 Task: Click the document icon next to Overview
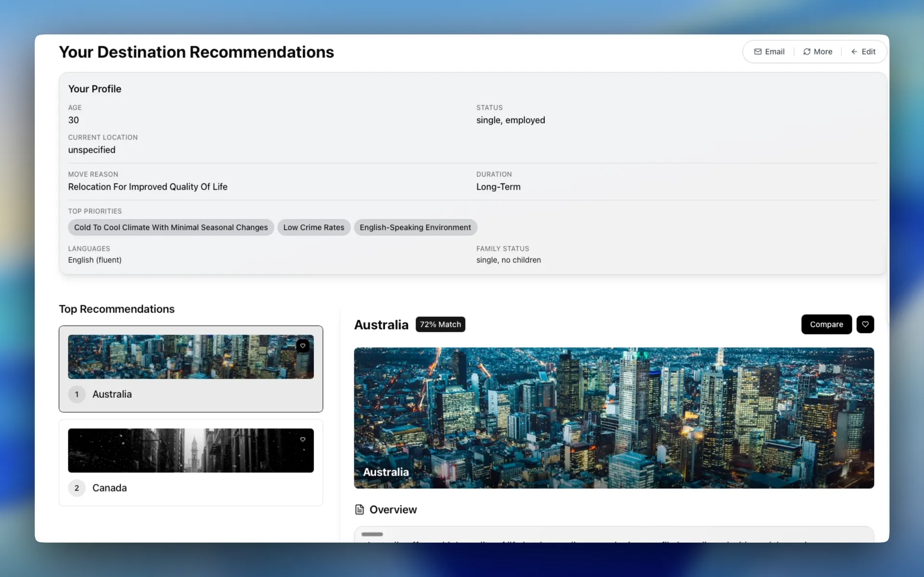359,509
